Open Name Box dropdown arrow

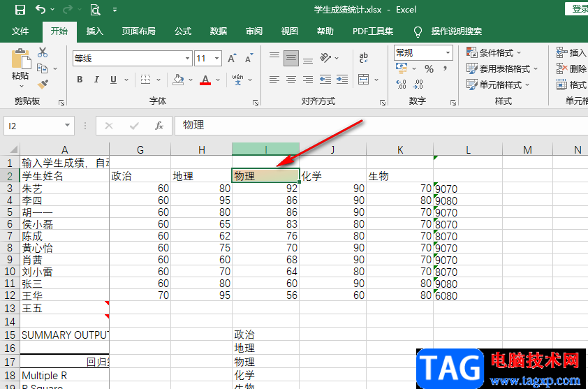point(67,125)
